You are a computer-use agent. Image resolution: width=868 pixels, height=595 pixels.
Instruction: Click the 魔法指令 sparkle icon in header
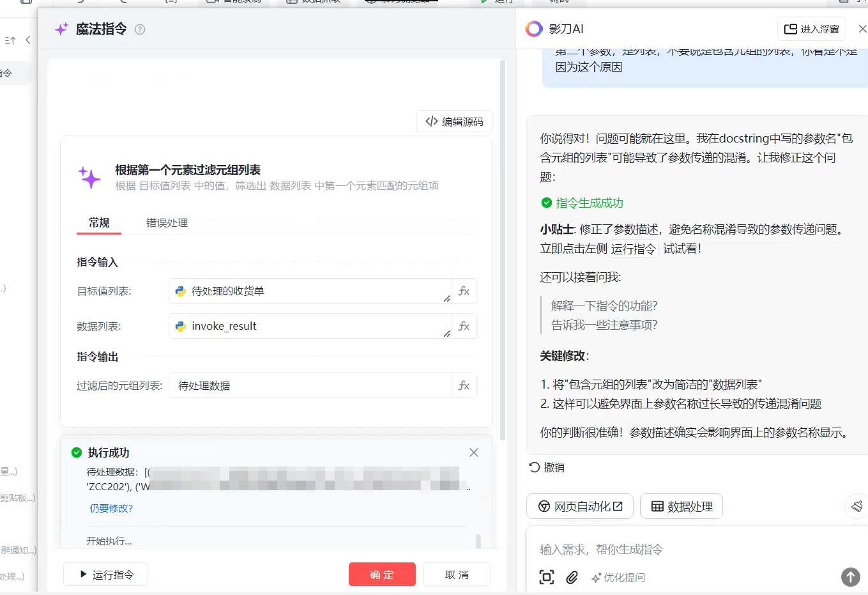[x=61, y=29]
